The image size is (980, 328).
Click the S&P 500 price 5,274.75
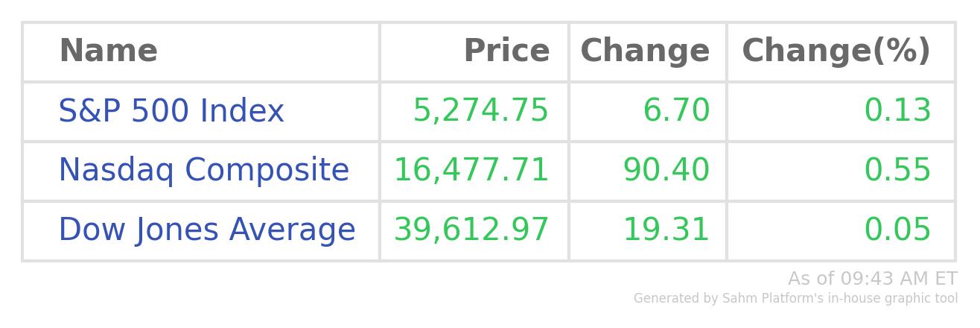[x=480, y=111]
